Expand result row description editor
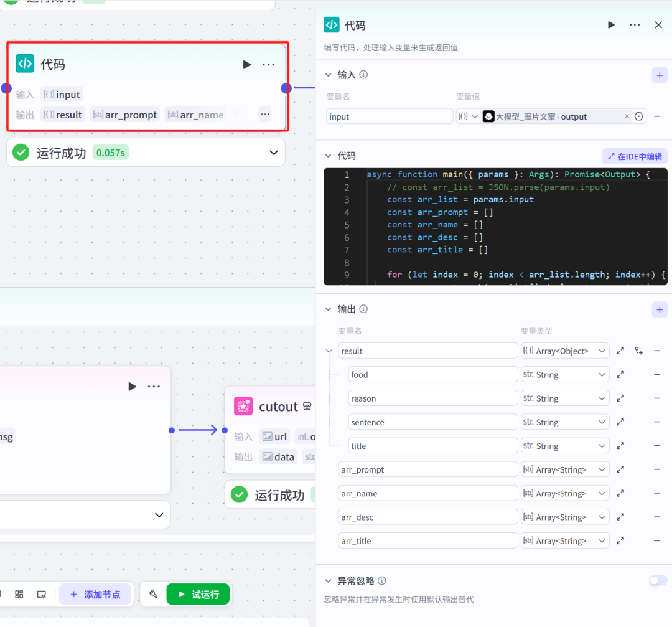 [620, 351]
